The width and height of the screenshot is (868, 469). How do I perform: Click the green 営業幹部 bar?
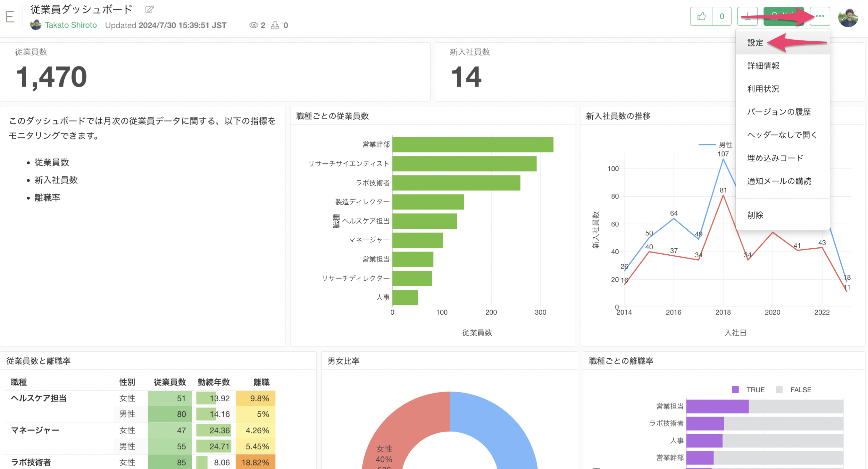coord(473,145)
